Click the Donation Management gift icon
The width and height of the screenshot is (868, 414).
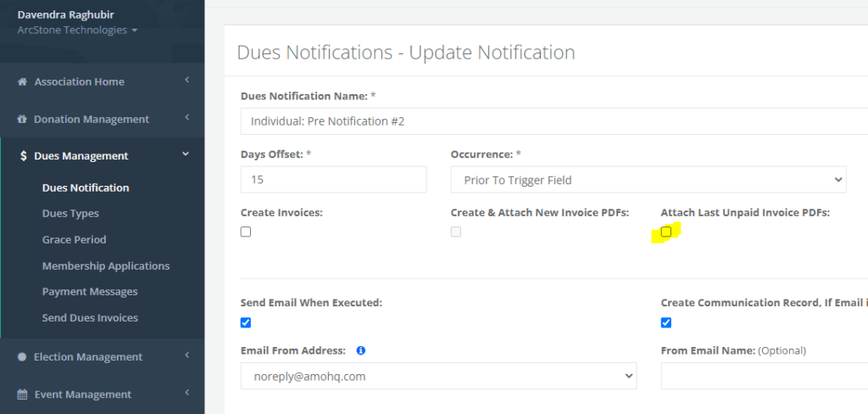22,120
